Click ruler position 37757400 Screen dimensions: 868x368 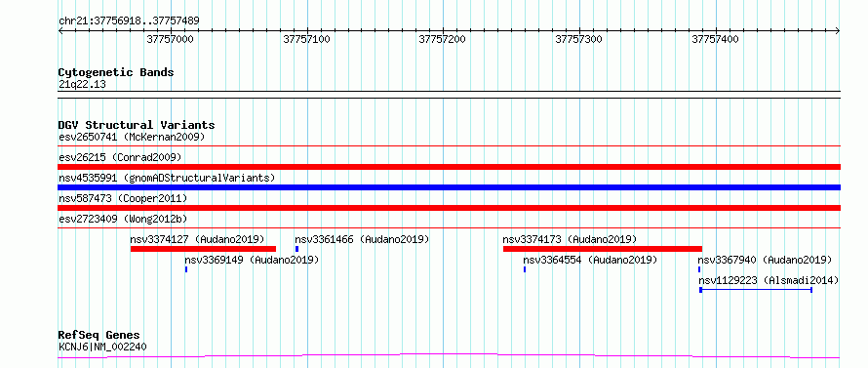(x=716, y=39)
